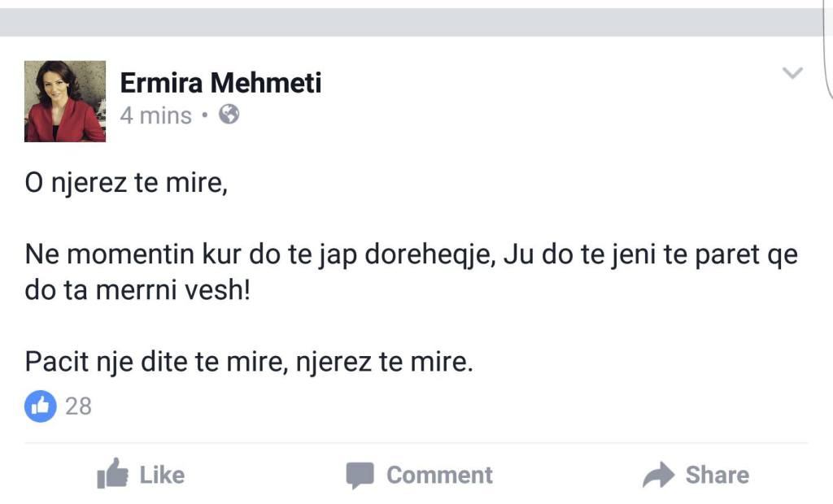Open the globe privacy icon beside the timestamp
Screen dimensions: 833x504
click(229, 115)
